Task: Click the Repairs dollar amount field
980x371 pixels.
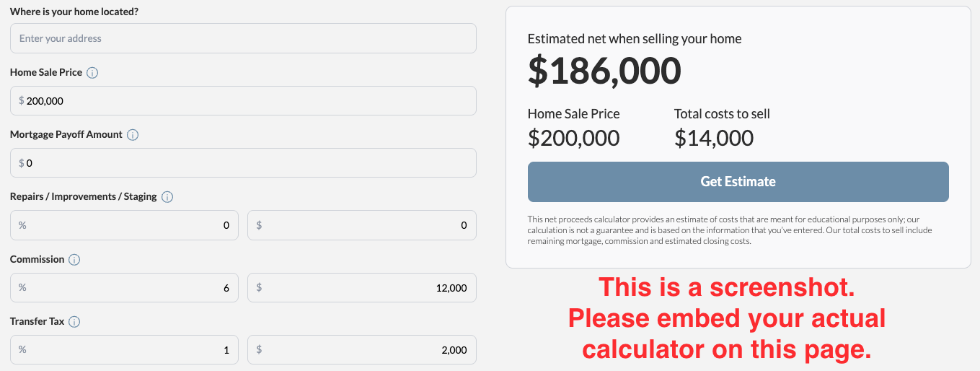Action: point(361,225)
